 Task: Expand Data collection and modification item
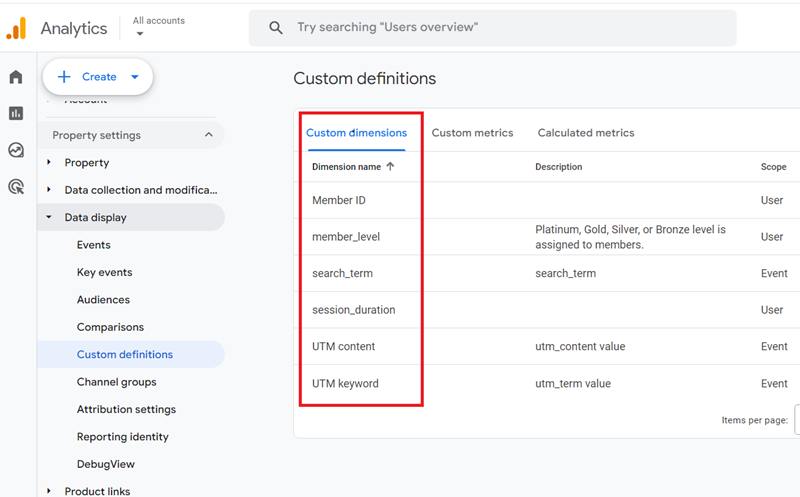pos(49,190)
